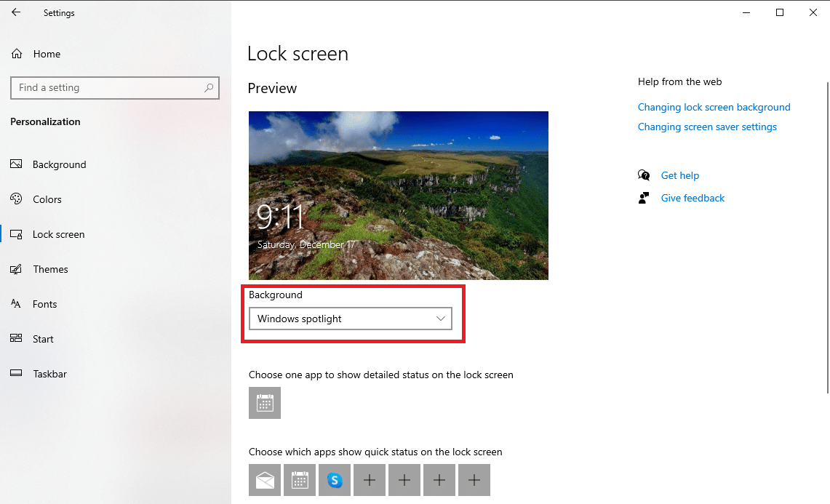Open Background personalization page
This screenshot has height=504, width=830.
click(x=48, y=164)
